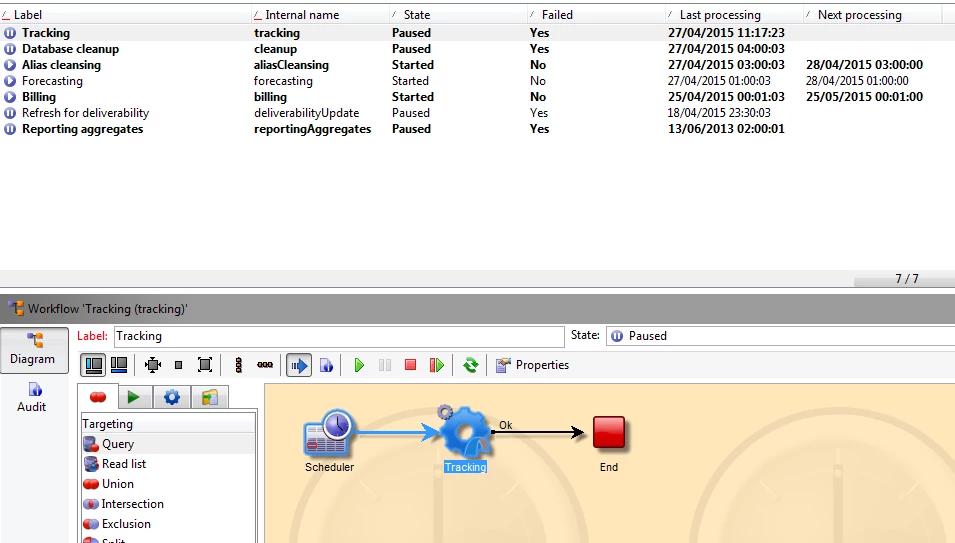
Task: Arrange activities vertically with the vertical align icon
Action: [239, 365]
